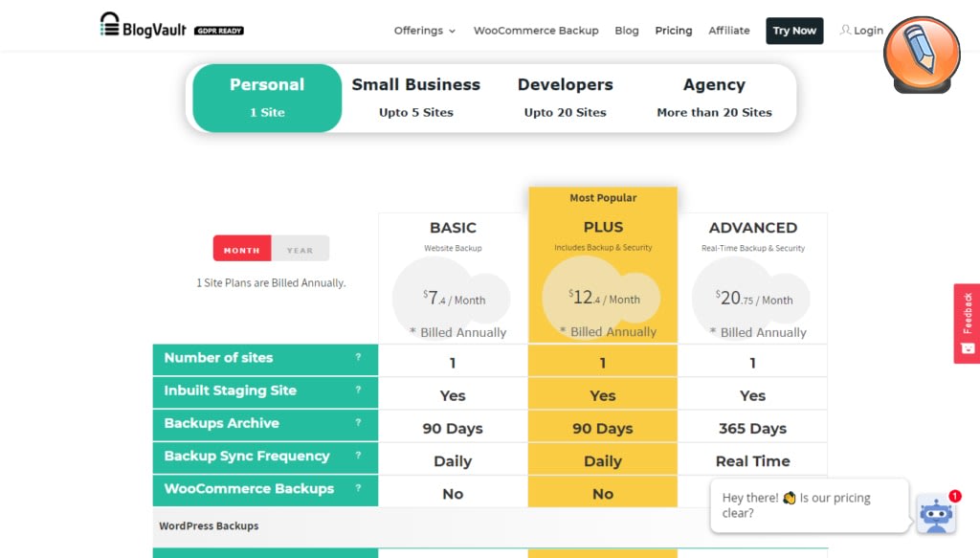The image size is (980, 558).
Task: Click the PLUS plan heading
Action: pos(603,227)
